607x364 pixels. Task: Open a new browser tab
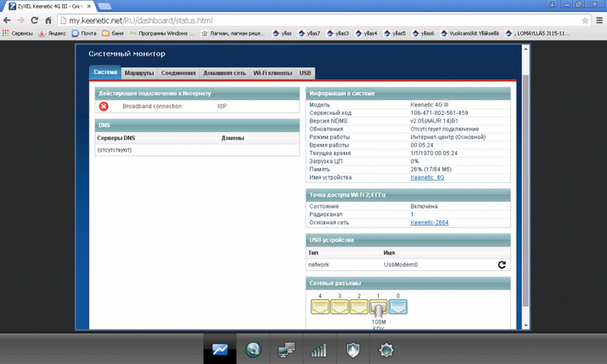click(x=104, y=6)
